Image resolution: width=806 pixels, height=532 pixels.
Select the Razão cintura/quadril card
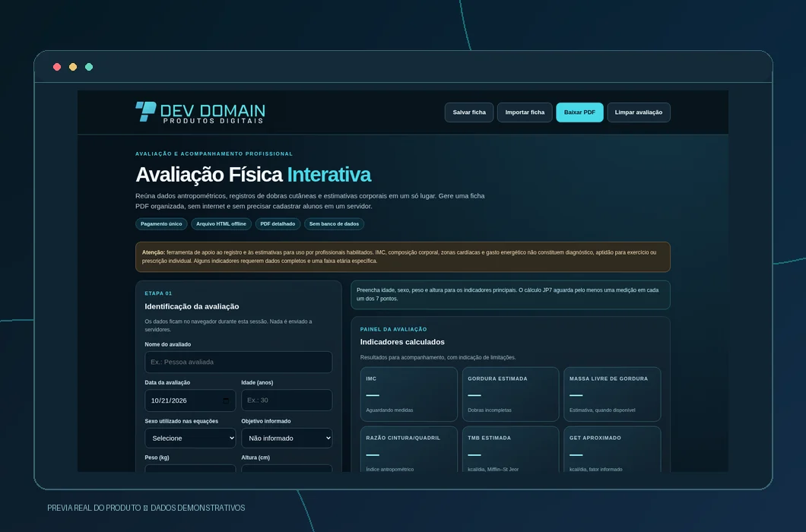[x=408, y=449]
